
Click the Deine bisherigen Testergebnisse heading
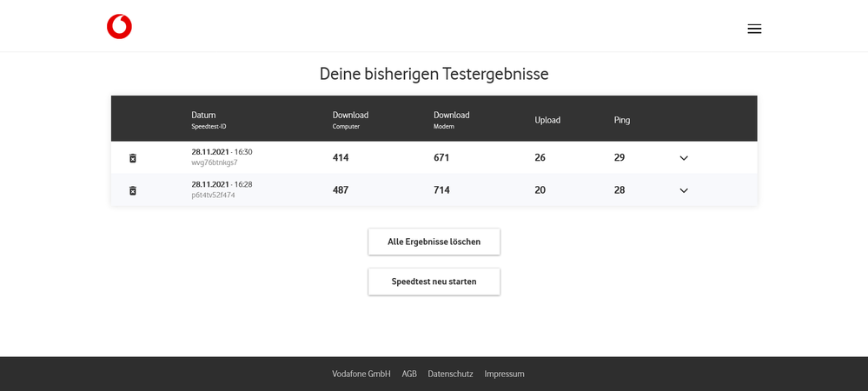tap(434, 74)
